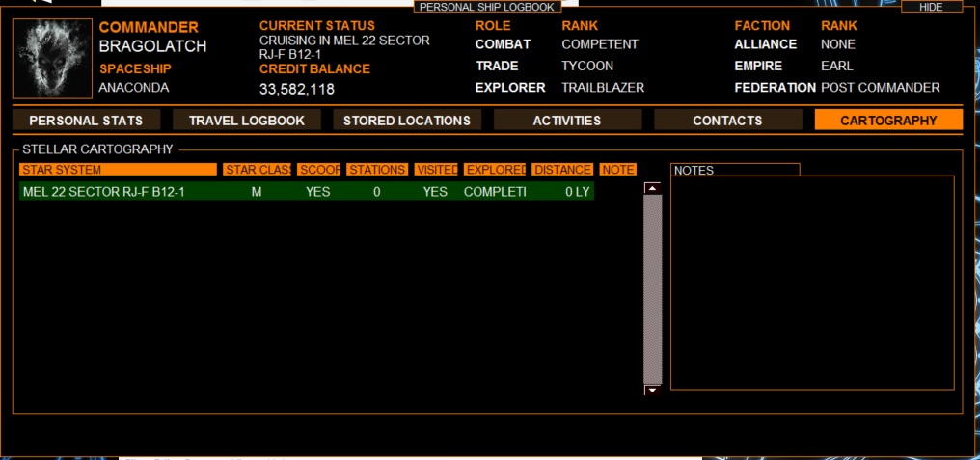The height and width of the screenshot is (460, 980).
Task: Click the TRAILBLAZER explorer rank
Action: [x=603, y=88]
